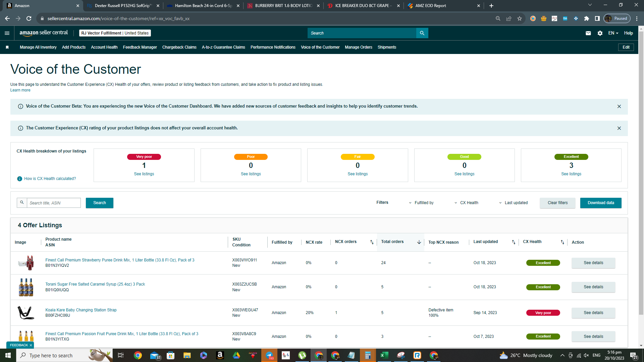Viewport: 644px width, 362px height.
Task: Open Amazon app in taskbar
Action: pos(220,355)
